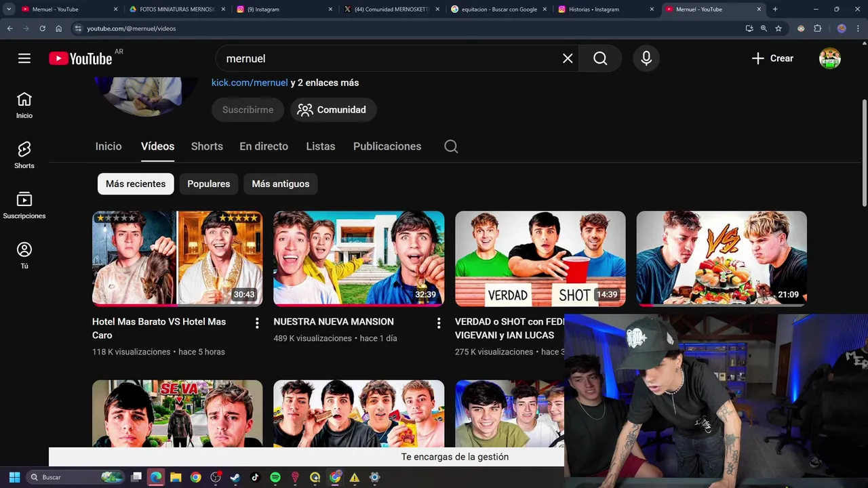Click the taskbar Buscar search box
The height and width of the screenshot is (488, 868).
pyautogui.click(x=77, y=477)
